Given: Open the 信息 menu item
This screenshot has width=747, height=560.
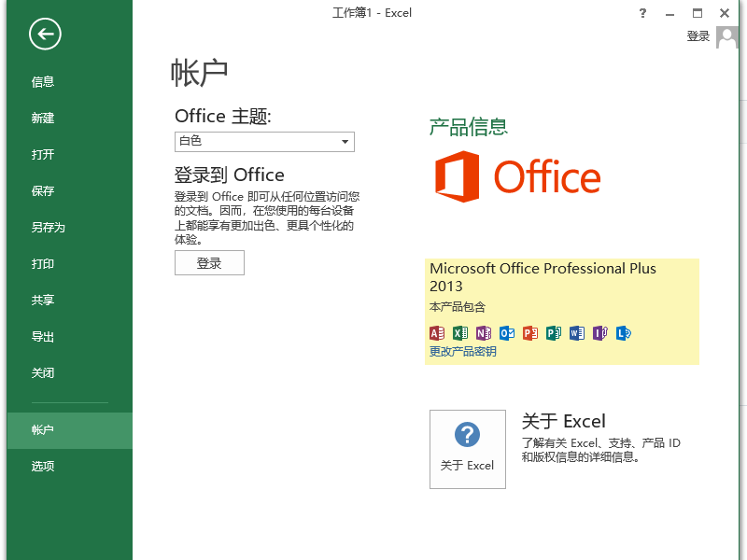Looking at the screenshot, I should pos(69,82).
